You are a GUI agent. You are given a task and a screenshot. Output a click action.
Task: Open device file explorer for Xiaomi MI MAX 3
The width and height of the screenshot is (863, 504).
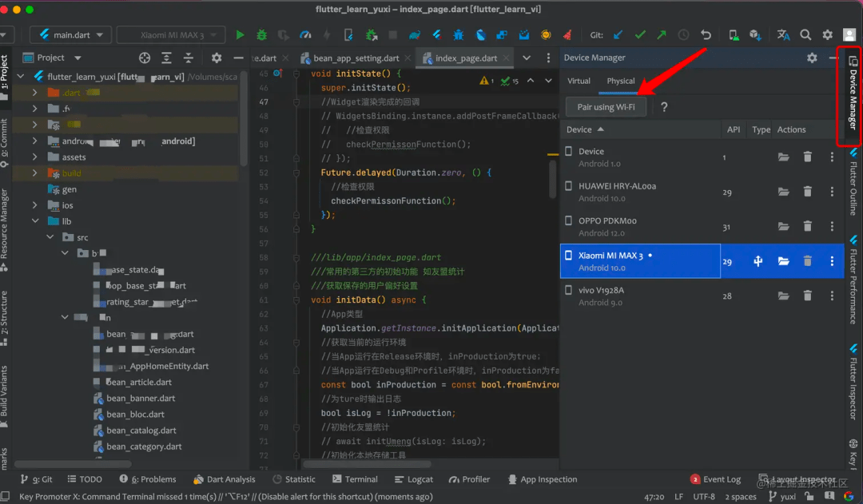(x=783, y=261)
